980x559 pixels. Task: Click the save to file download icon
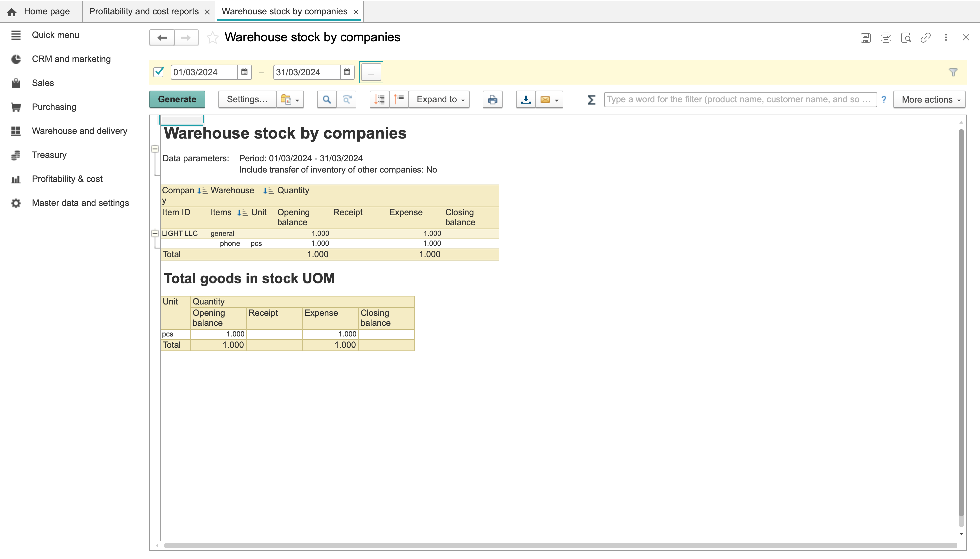click(x=526, y=99)
